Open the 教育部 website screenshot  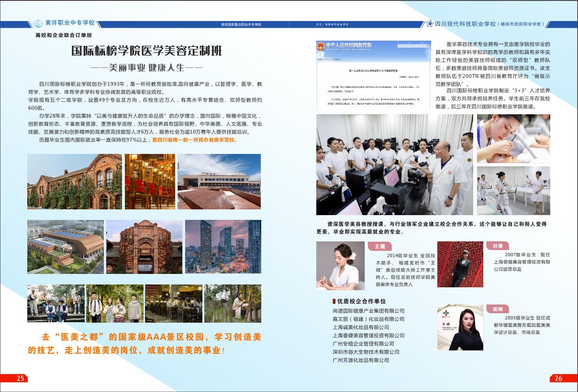click(x=372, y=75)
